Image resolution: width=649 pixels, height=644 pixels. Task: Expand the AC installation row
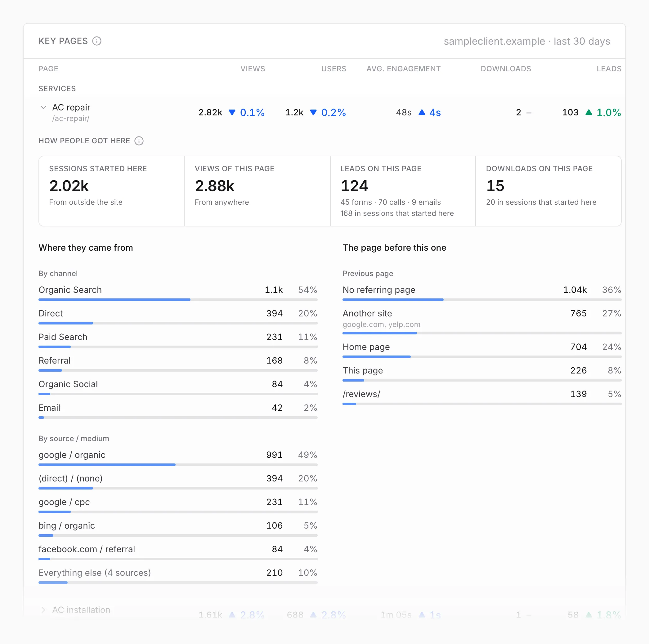tap(43, 610)
